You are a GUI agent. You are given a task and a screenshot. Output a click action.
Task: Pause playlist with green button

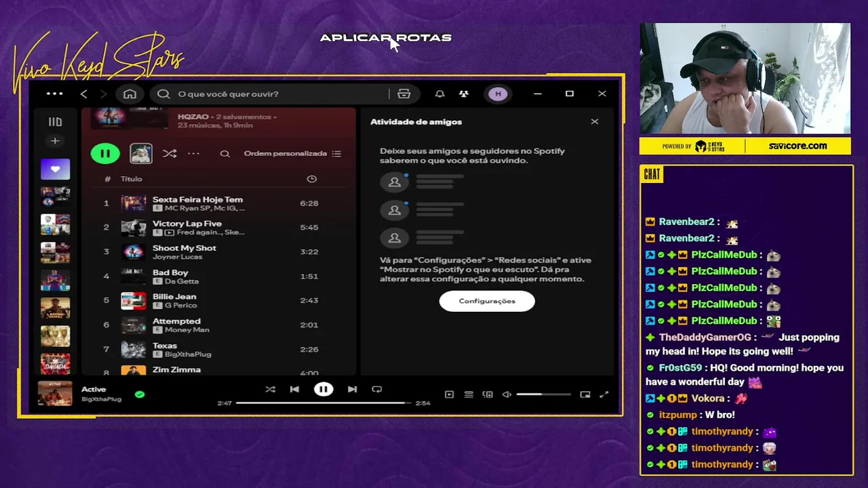(105, 153)
